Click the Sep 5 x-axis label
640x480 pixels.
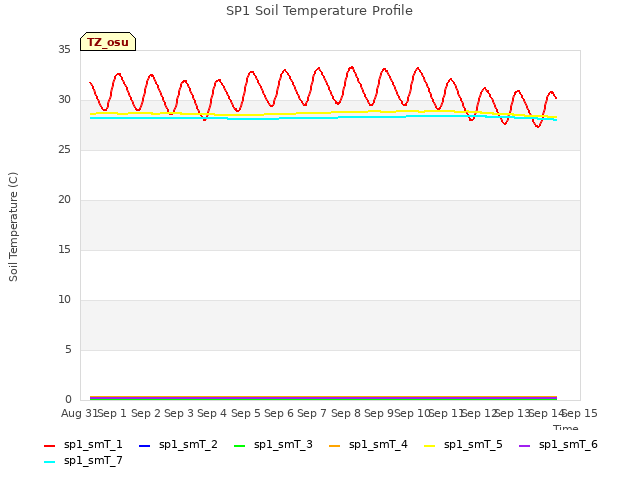point(246,413)
